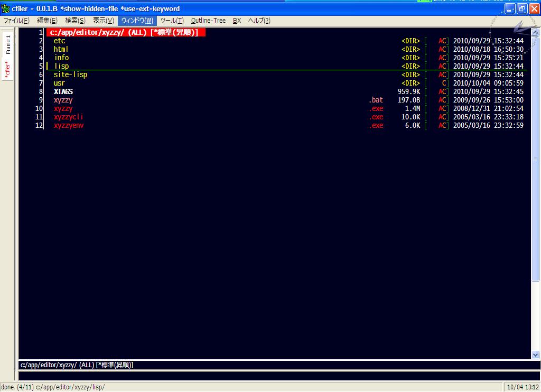The height and width of the screenshot is (392, 541).
Task: Click the scrollbar down arrow
Action: [536, 354]
